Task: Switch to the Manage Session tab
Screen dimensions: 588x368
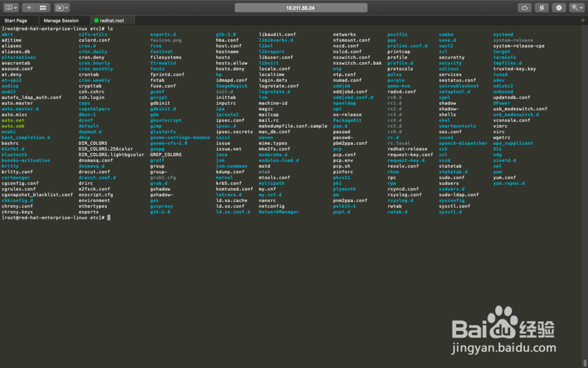Action: point(61,21)
